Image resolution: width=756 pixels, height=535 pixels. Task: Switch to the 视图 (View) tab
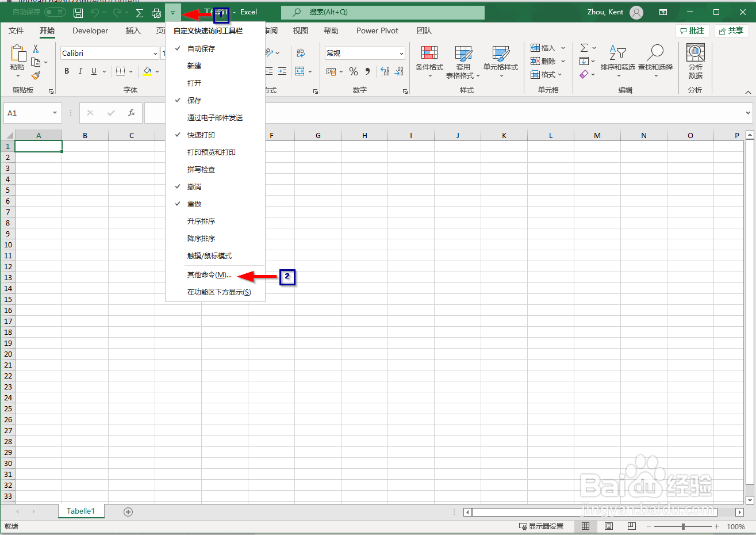point(301,30)
